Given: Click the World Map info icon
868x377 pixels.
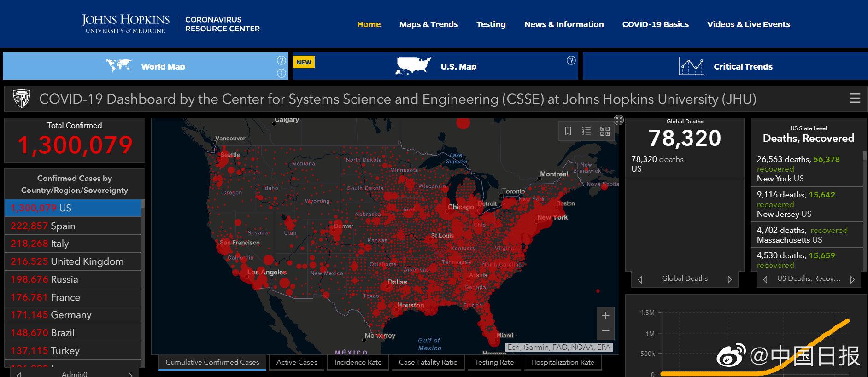Looking at the screenshot, I should pyautogui.click(x=281, y=73).
